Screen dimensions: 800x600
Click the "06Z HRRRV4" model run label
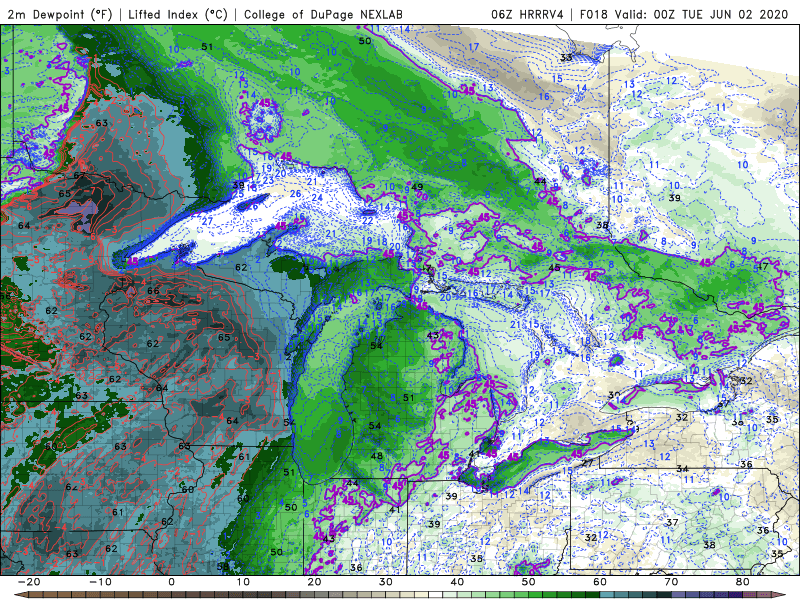point(527,14)
